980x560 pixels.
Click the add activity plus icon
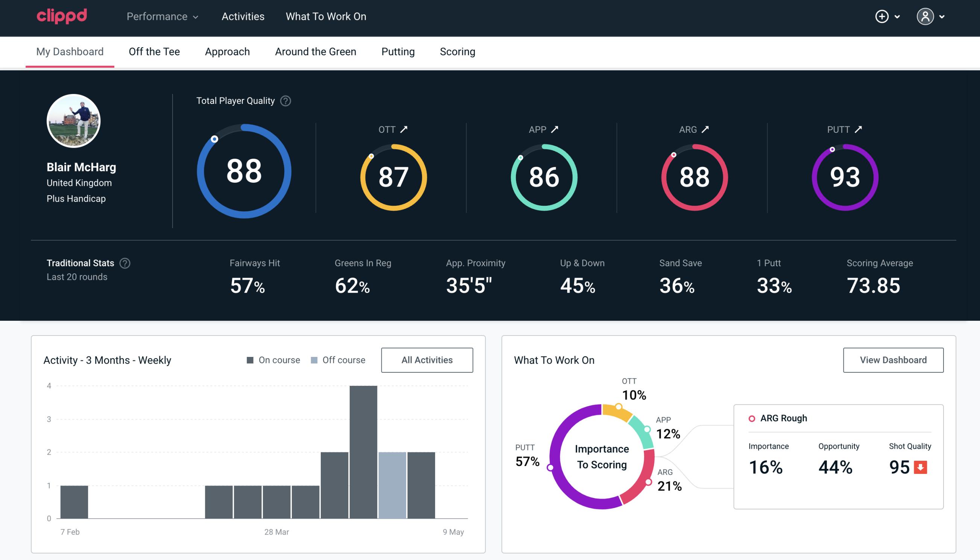(x=882, y=17)
